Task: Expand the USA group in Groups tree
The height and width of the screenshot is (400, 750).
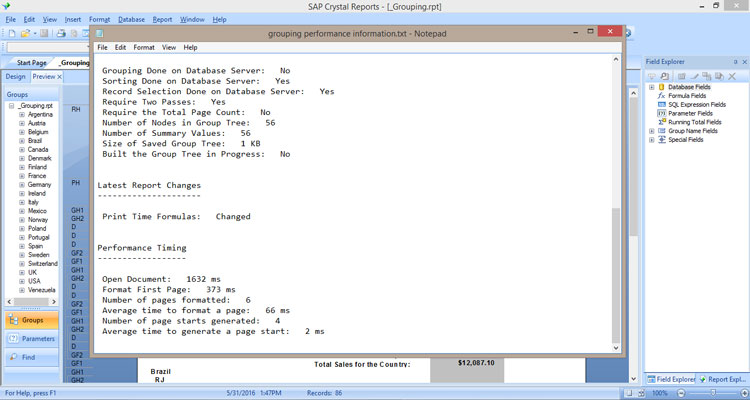Action: click(x=22, y=281)
